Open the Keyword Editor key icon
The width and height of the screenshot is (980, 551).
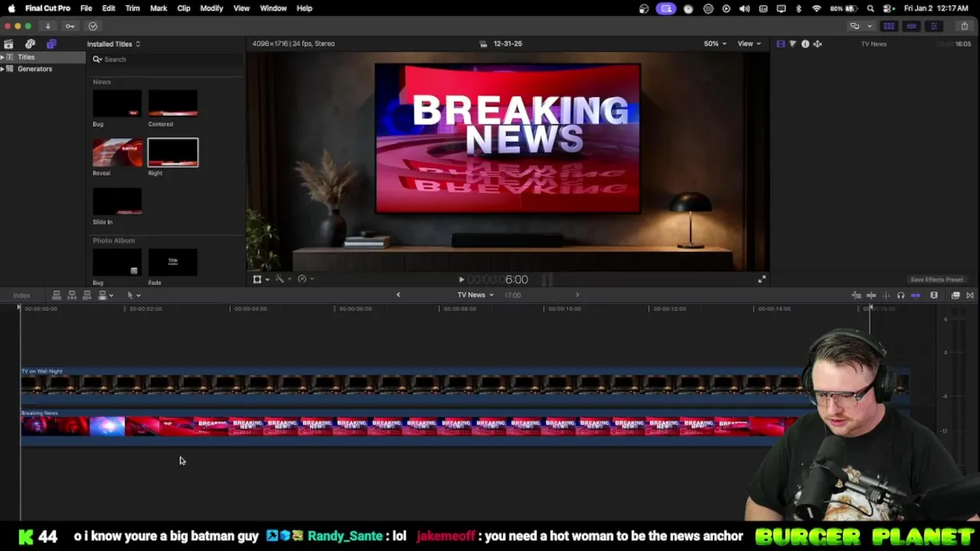[70, 26]
